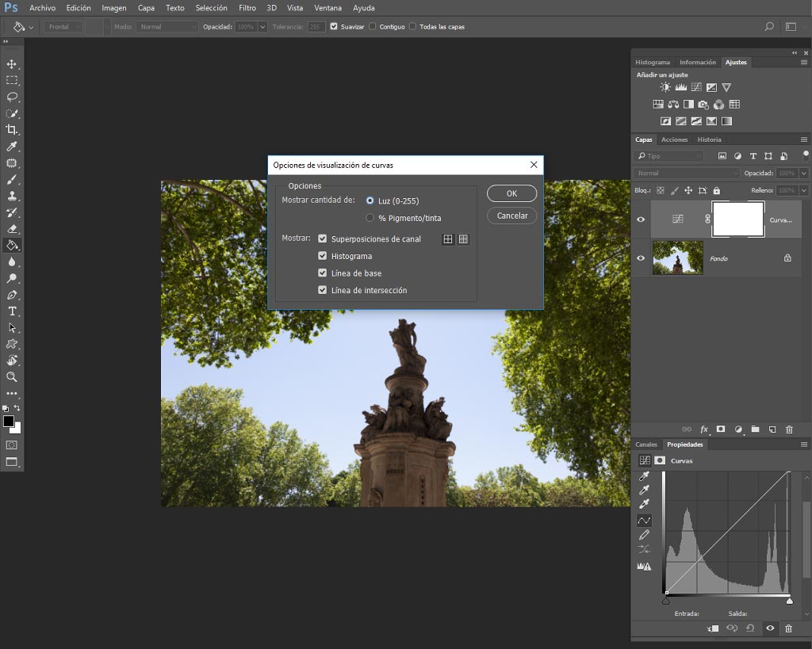Add a Photo Filter adjustment
The height and width of the screenshot is (649, 812).
(x=703, y=105)
